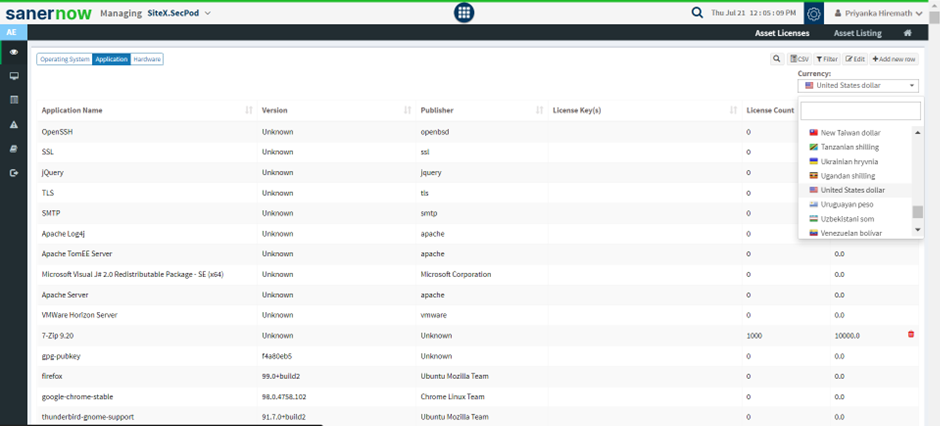
Task: Click the Apache TomEE Server row name
Action: 77,254
